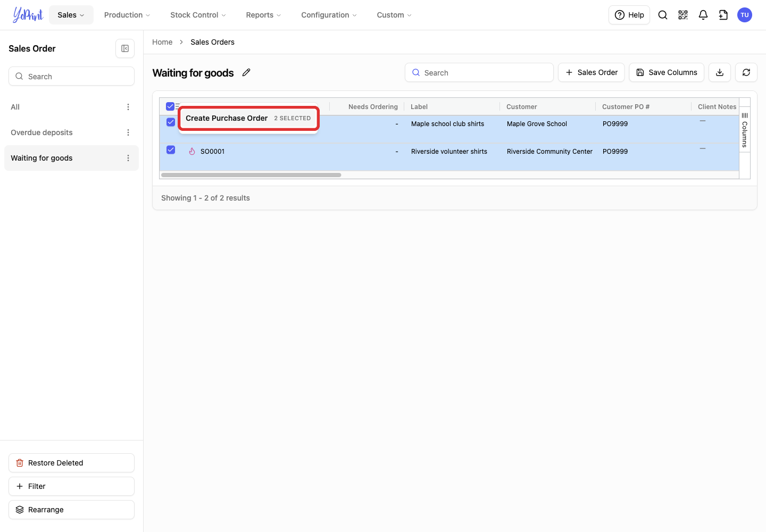Screen dimensions: 766x532
Task: Open options for Overdue deposits view
Action: (128, 132)
